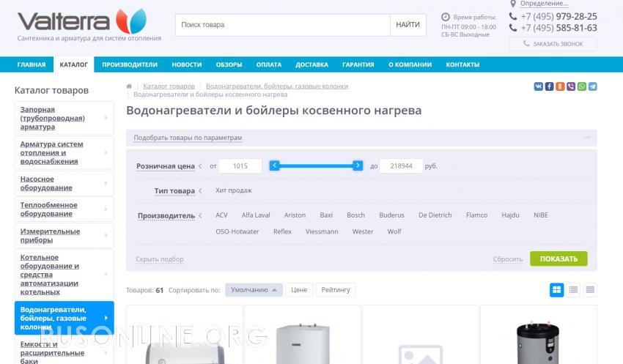Collapse the Производитель filter section
The image size is (623, 364).
[200, 215]
